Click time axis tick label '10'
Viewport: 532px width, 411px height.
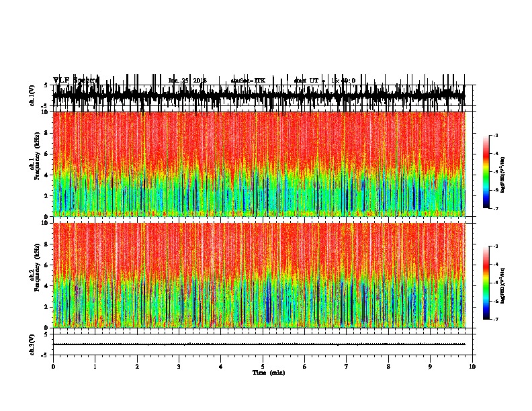pos(472,367)
